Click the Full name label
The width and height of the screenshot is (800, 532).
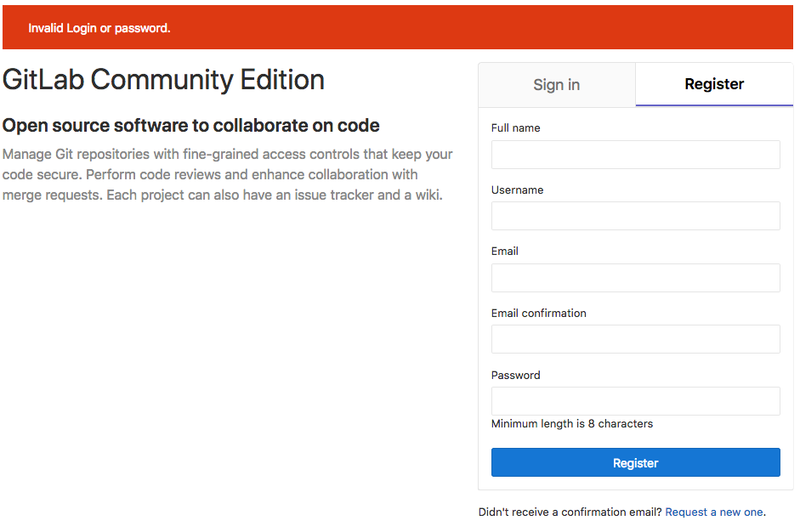(x=516, y=128)
